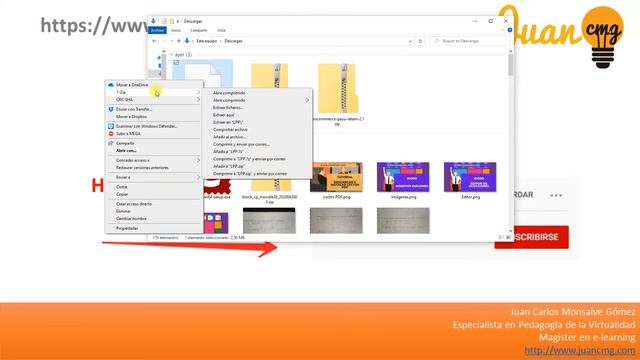Image resolution: width=640 pixels, height=360 pixels.
Task: Open http://www.juancmg.com link
Action: (580, 350)
